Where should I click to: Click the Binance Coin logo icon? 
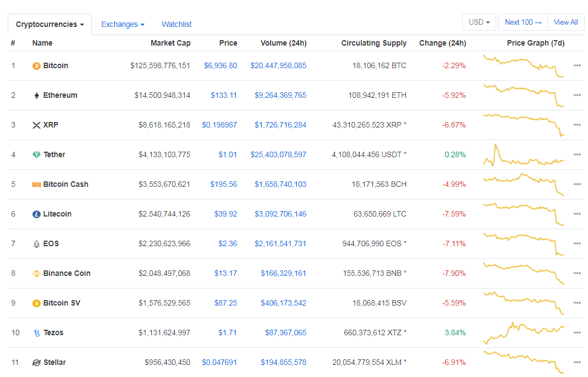pyautogui.click(x=36, y=273)
